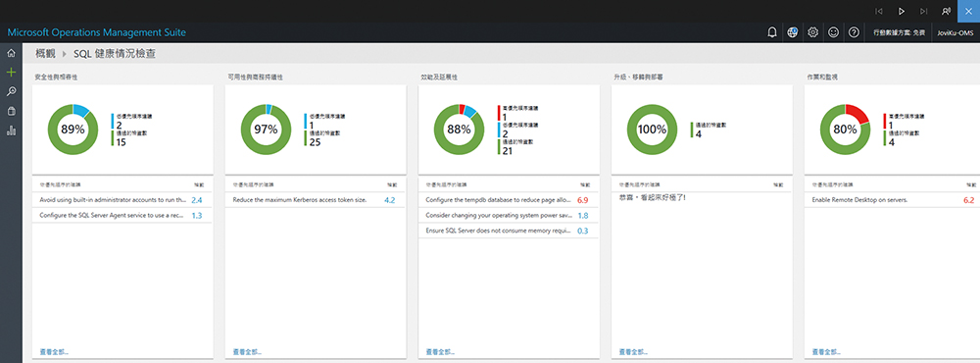The width and height of the screenshot is (980, 363).
Task: Open 'Avoid using built-in administrator accounts' recommendation
Action: [x=122, y=200]
